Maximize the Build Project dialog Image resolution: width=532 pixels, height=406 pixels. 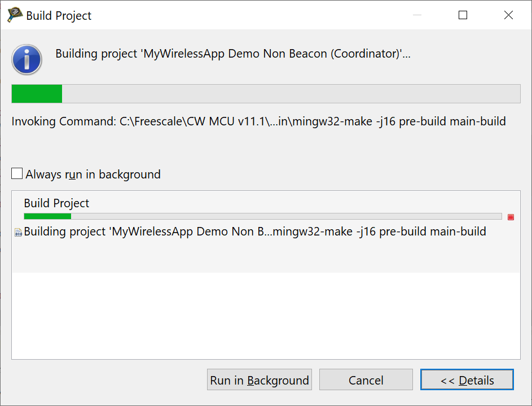click(x=463, y=15)
